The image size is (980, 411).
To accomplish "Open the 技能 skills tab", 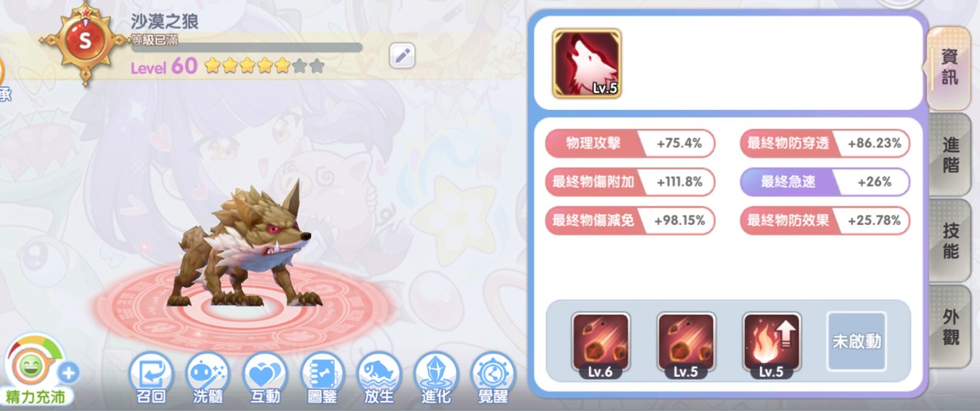I will [951, 240].
